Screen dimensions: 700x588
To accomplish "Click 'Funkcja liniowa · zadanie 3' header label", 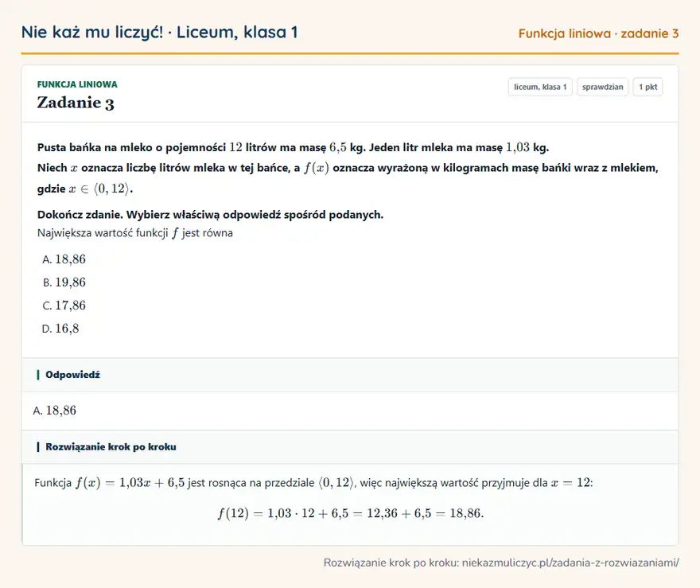I will pyautogui.click(x=598, y=33).
